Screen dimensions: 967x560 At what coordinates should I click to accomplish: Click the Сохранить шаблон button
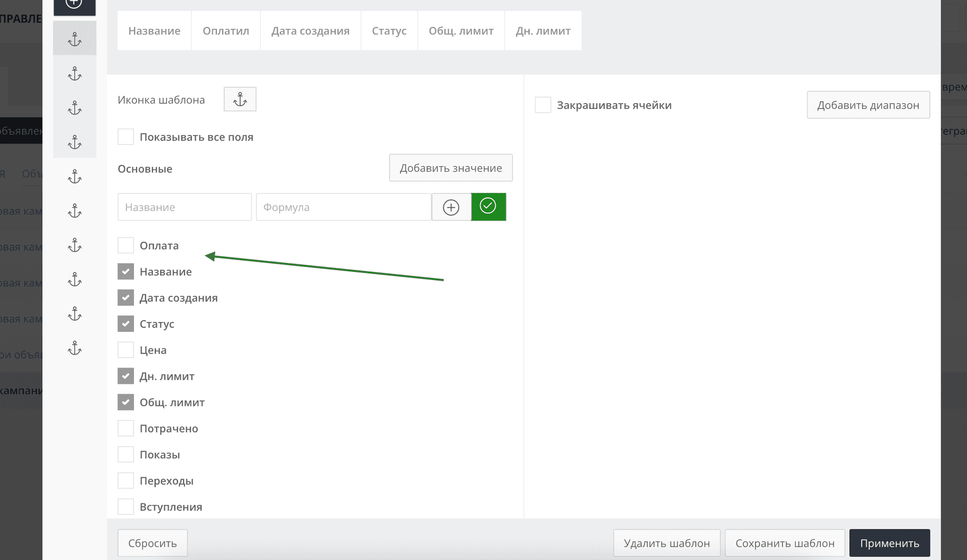[x=784, y=543]
